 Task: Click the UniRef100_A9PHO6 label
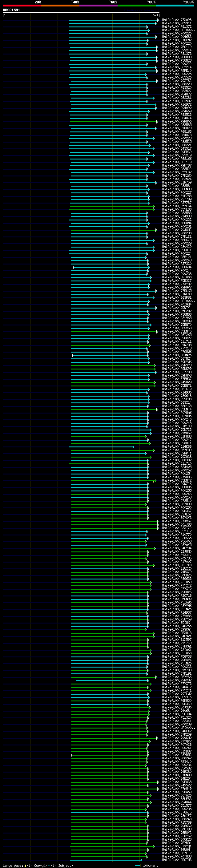click(177, 121)
